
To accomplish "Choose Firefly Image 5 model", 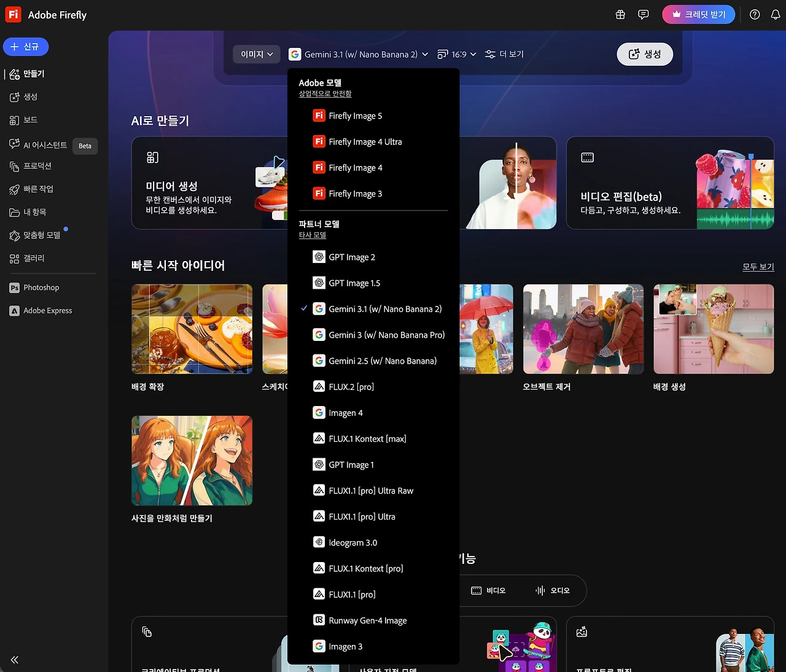I will 373,115.
